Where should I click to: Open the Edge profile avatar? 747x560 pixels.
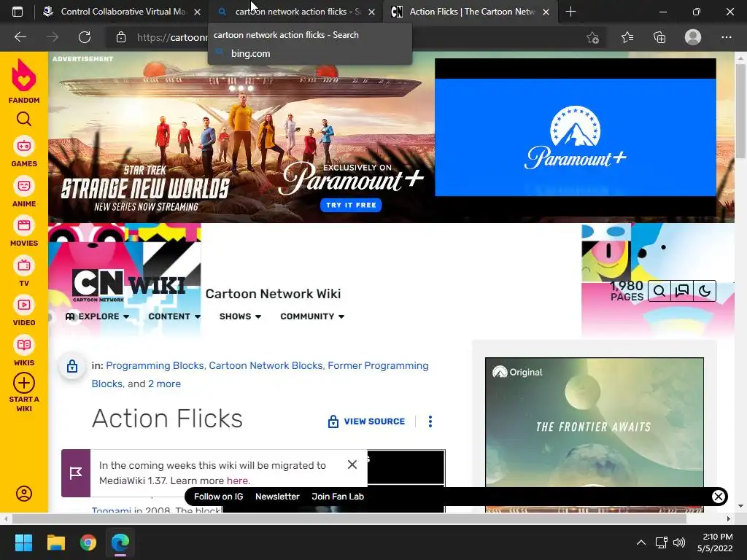pos(693,37)
